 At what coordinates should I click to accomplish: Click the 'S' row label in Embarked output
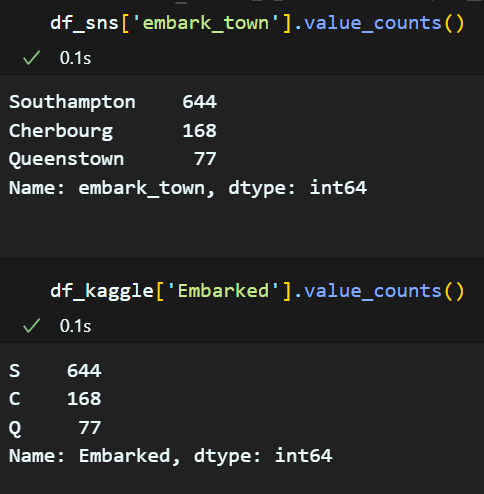pyautogui.click(x=15, y=371)
